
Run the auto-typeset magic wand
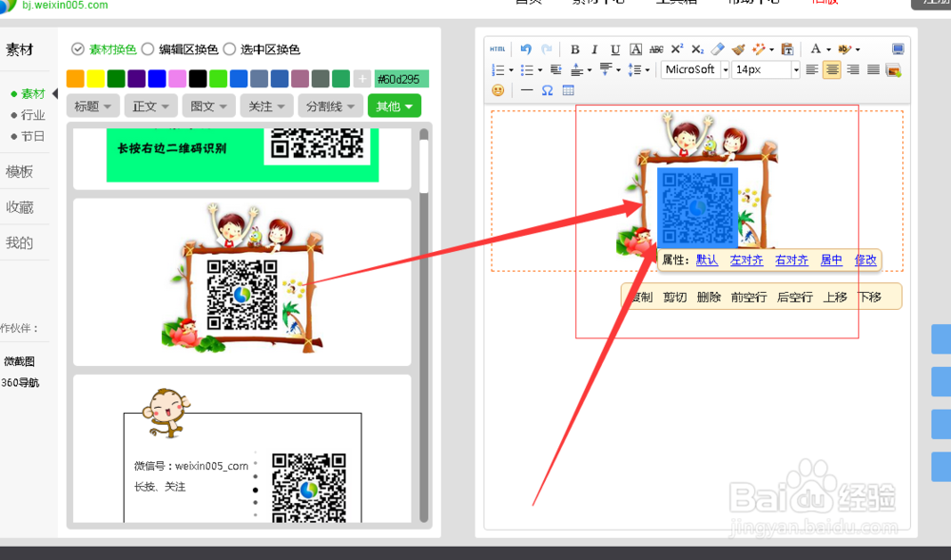pos(759,49)
